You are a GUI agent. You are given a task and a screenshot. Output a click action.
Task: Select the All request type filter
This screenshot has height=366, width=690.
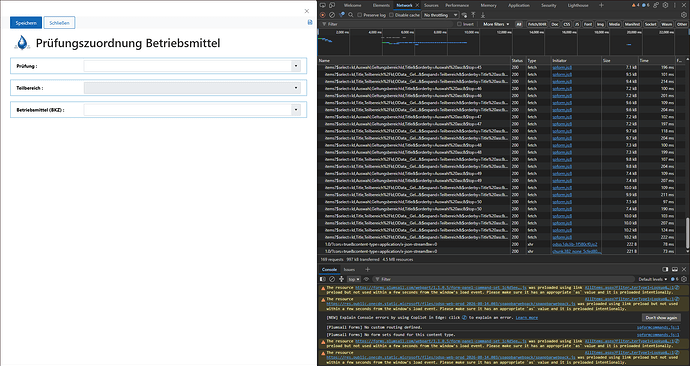point(519,24)
